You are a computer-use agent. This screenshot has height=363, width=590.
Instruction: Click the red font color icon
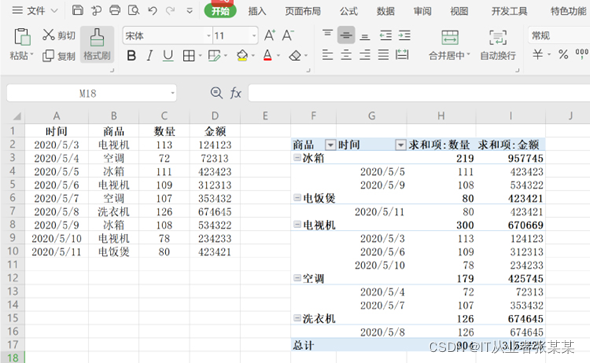(x=268, y=56)
